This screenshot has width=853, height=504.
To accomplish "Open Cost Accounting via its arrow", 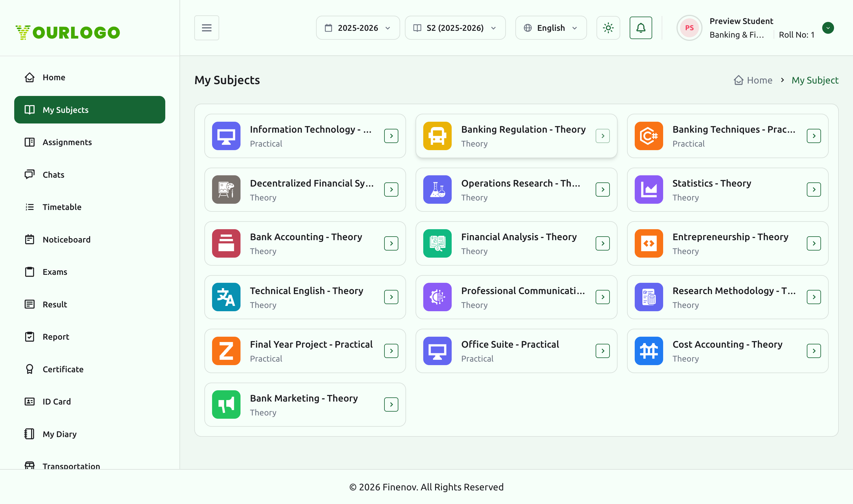I will coord(814,351).
